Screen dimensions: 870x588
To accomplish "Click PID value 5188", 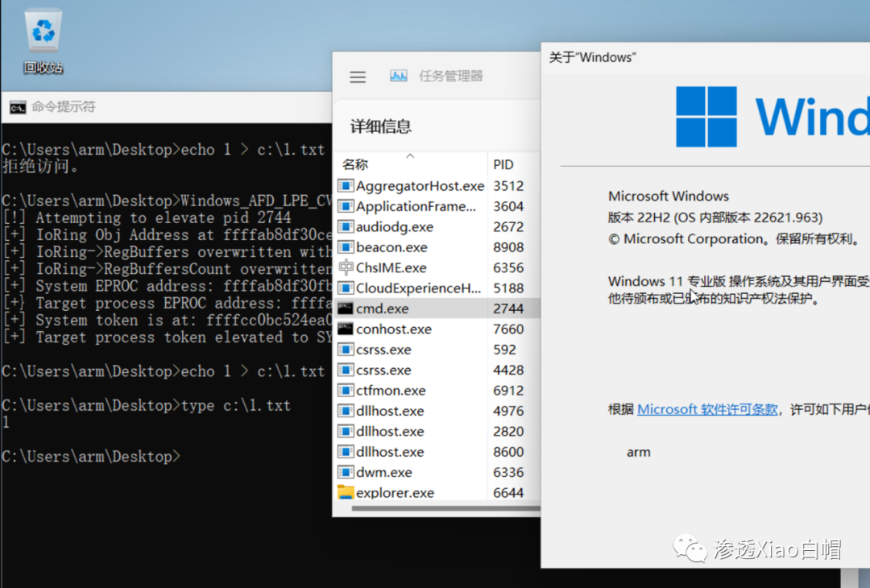I will (x=508, y=288).
